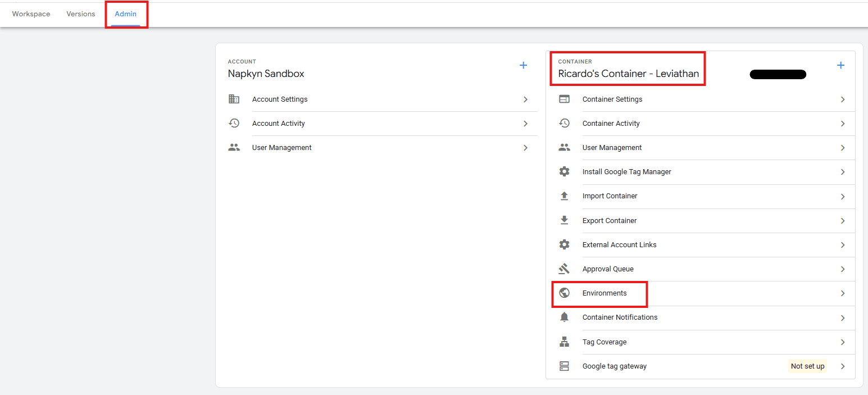Click the External Account Links gear icon
Image resolution: width=868 pixels, height=395 pixels.
click(x=564, y=244)
